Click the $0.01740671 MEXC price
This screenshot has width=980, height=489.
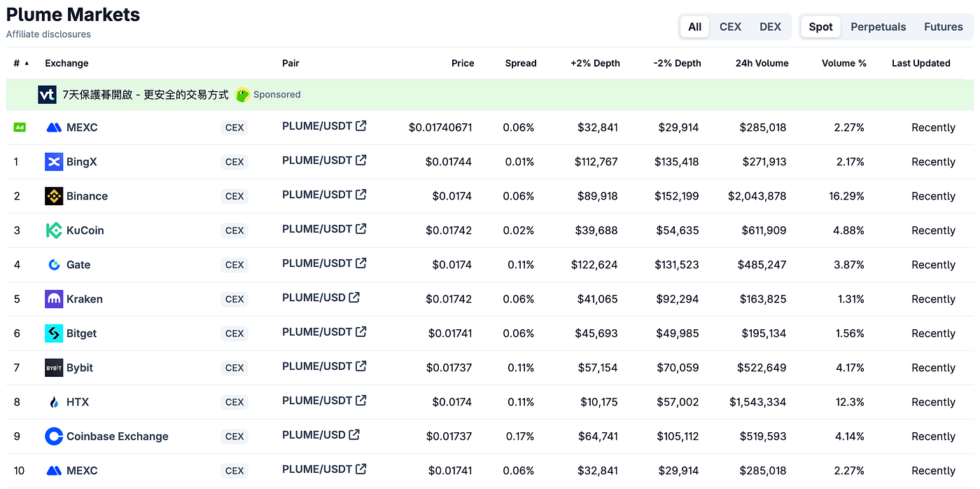440,128
